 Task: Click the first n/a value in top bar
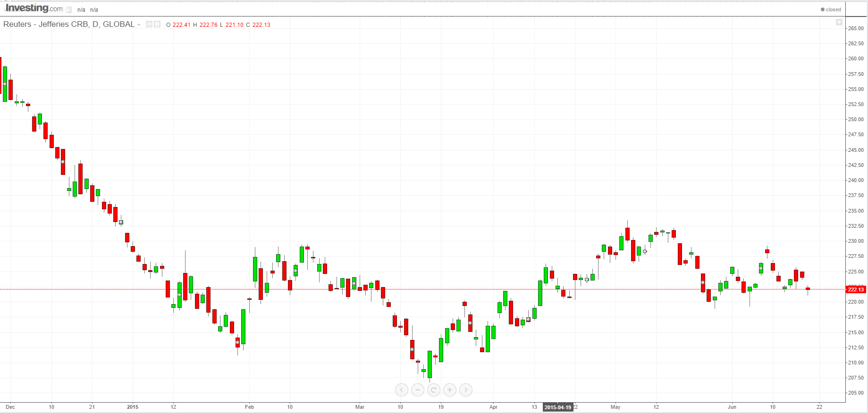[81, 10]
